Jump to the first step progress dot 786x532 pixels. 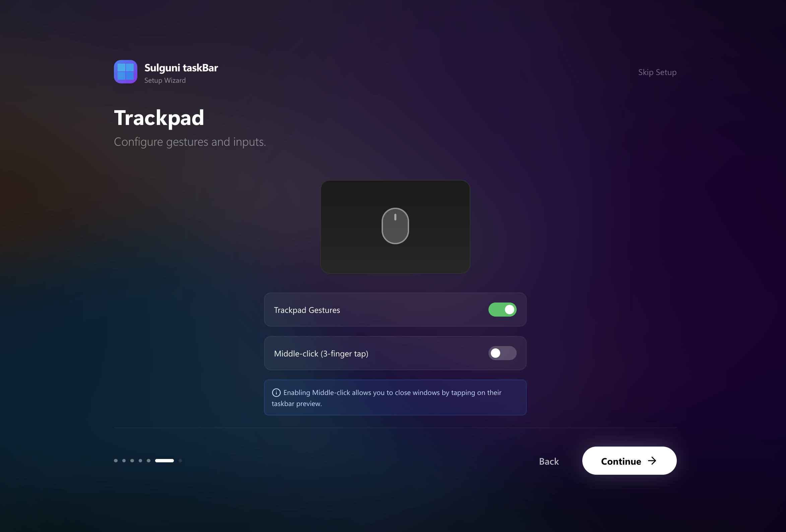point(116,461)
